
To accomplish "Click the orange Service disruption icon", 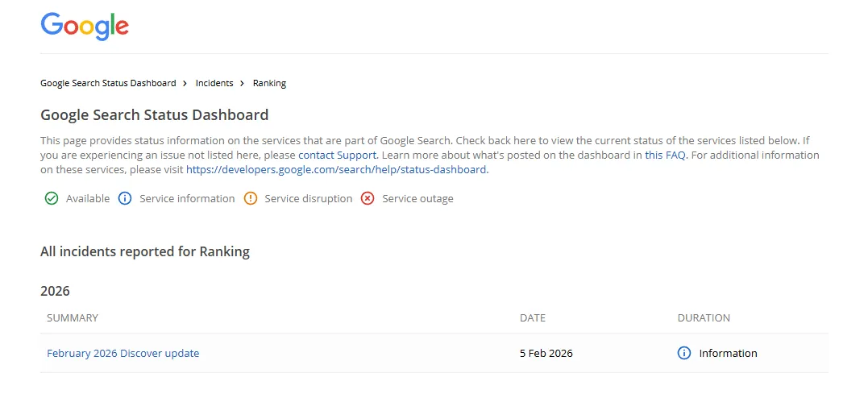I will point(250,198).
